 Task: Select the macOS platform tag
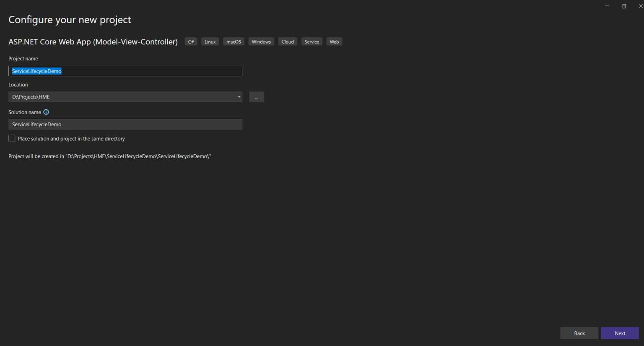[x=234, y=41]
